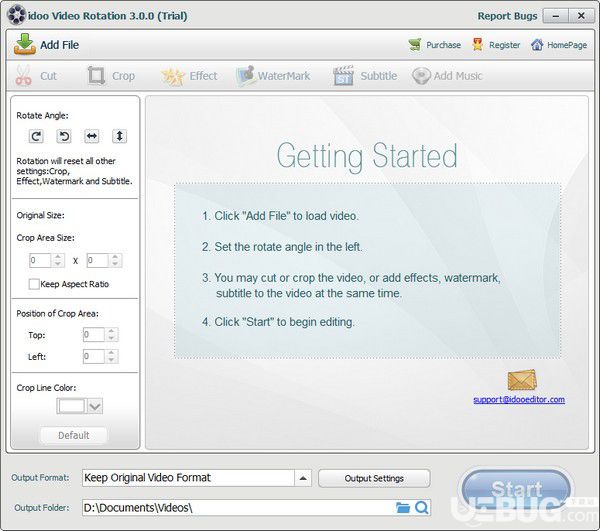Close the idoo Video Rotation window
Viewport: 600px width, 531px height.
pyautogui.click(x=581, y=16)
